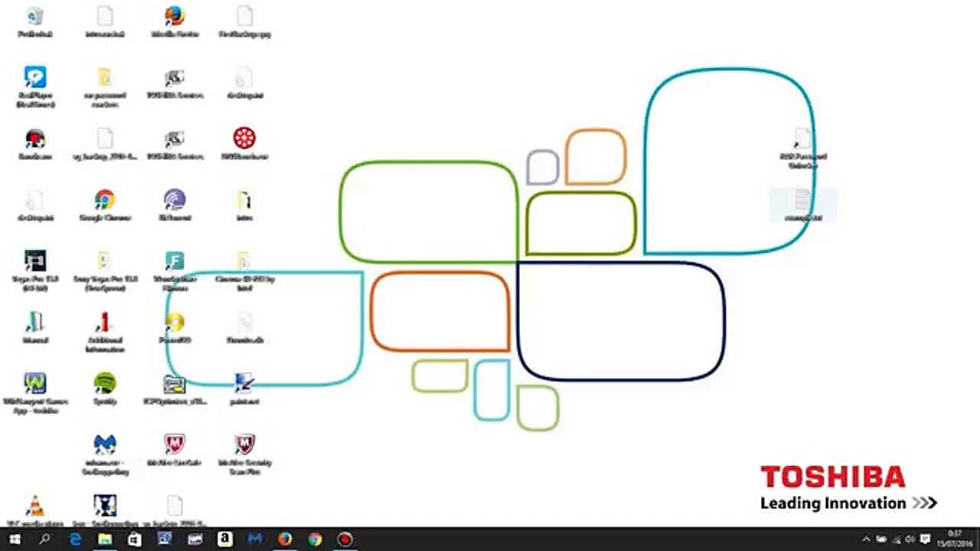Open the Action Center notifications

pos(925,540)
